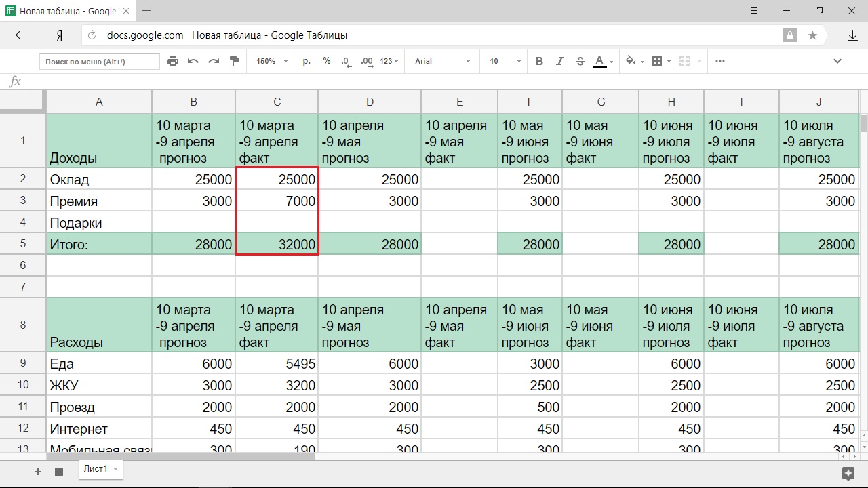The width and height of the screenshot is (868, 488).
Task: Click the Redo arrow
Action: tap(214, 61)
